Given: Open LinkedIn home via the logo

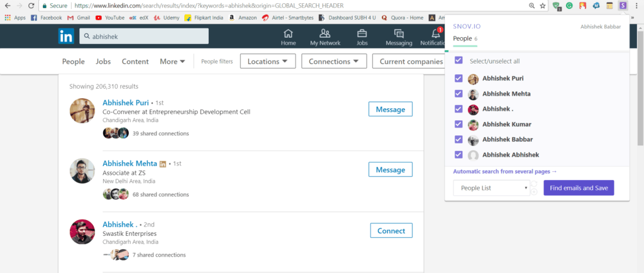Looking at the screenshot, I should pos(65,36).
